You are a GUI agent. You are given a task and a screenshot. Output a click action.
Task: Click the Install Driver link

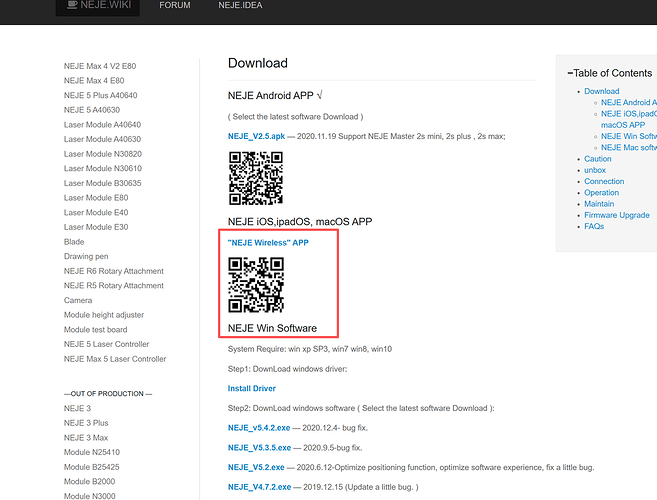(x=252, y=388)
